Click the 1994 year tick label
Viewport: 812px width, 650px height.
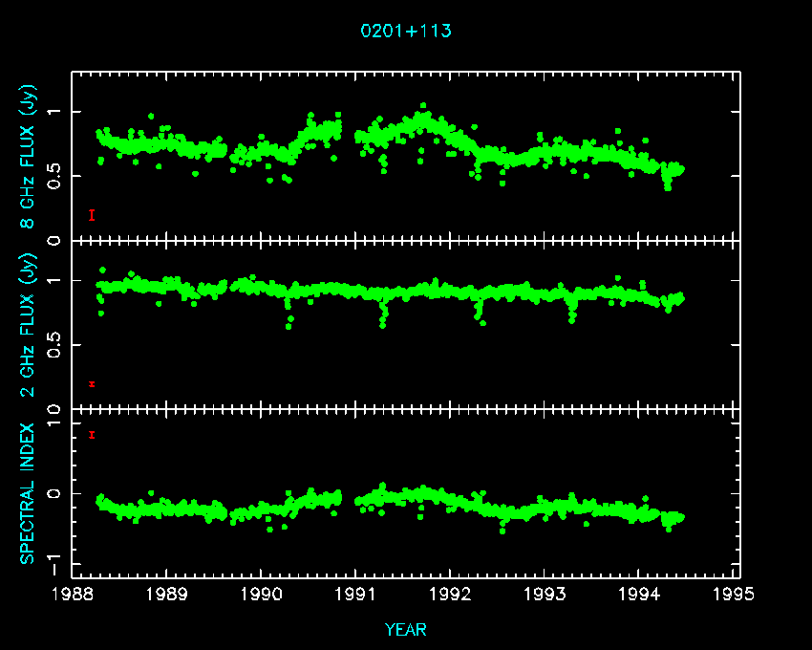pyautogui.click(x=640, y=595)
